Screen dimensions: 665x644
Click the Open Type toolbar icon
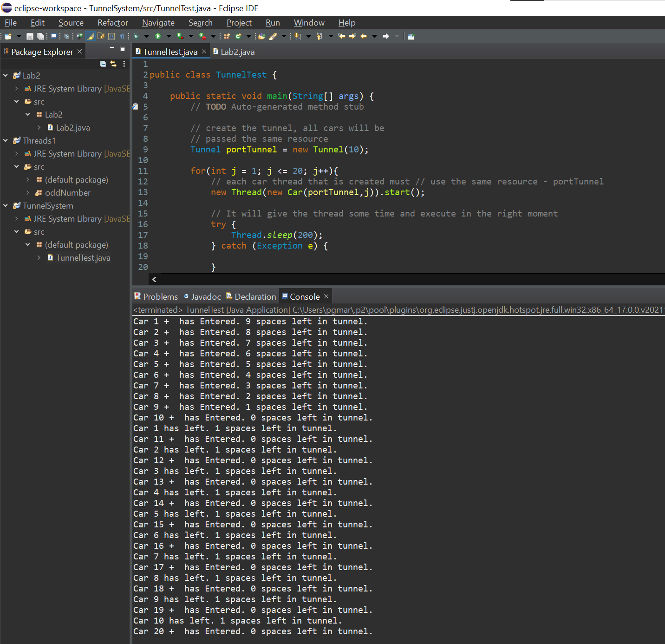coord(262,36)
